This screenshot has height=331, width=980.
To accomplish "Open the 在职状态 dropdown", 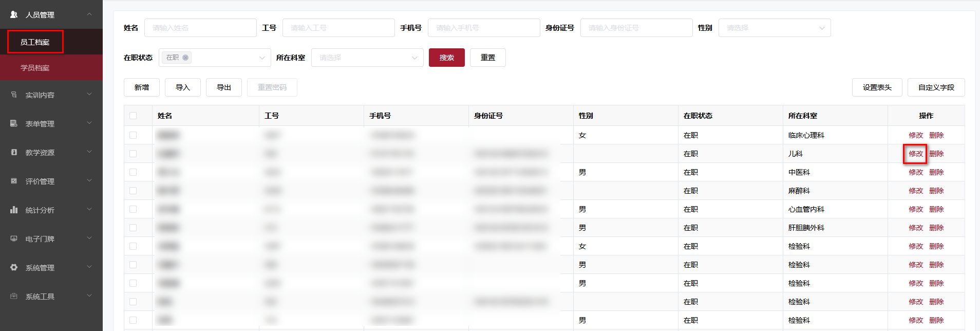I will coord(215,58).
